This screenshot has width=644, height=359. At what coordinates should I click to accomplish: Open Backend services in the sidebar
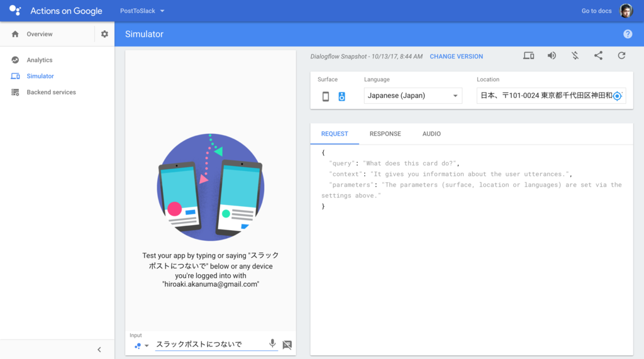(52, 92)
